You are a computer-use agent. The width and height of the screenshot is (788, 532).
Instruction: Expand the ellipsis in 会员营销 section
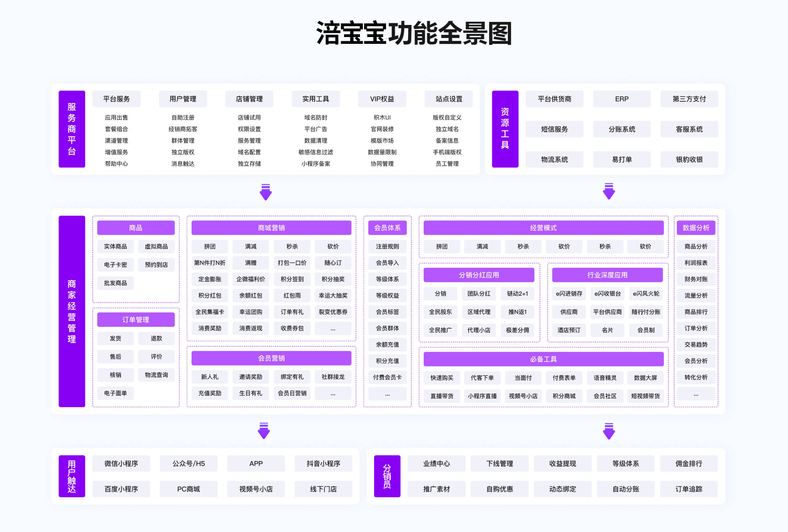point(333,393)
